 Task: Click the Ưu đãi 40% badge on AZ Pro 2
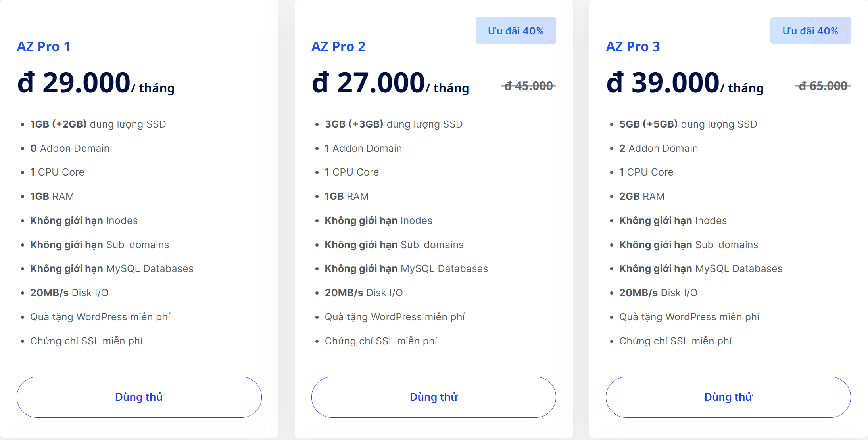[x=515, y=31]
